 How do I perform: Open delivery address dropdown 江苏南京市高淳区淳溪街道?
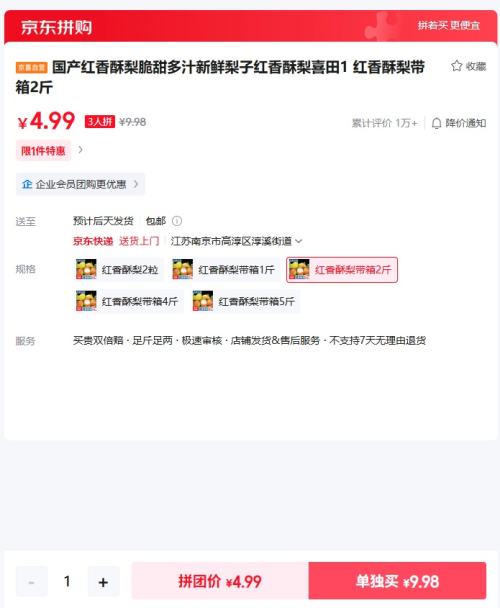tap(236, 241)
